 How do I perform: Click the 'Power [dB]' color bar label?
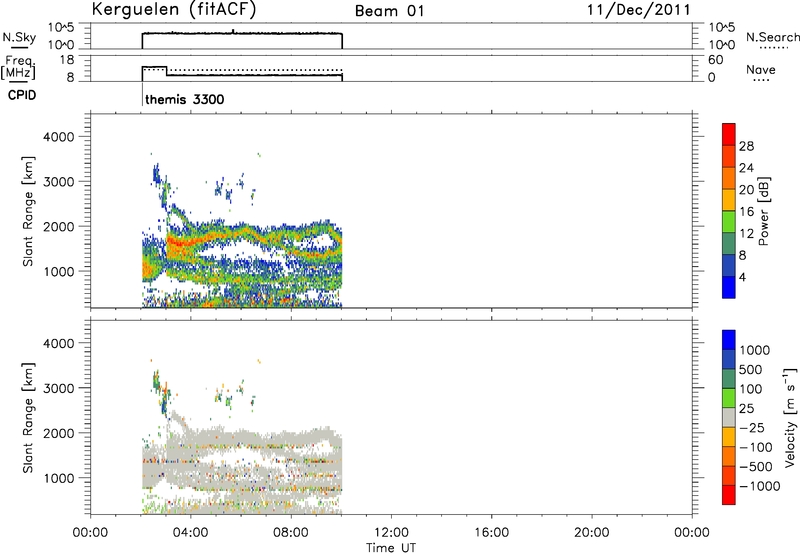click(764, 211)
